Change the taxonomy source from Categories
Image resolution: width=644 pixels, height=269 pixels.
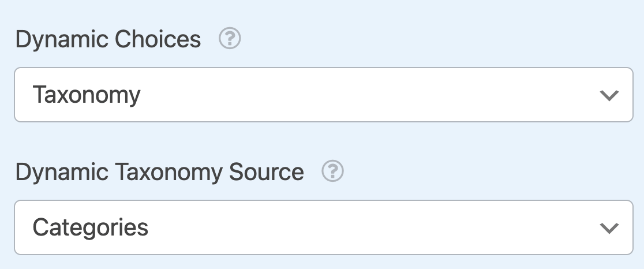(324, 227)
